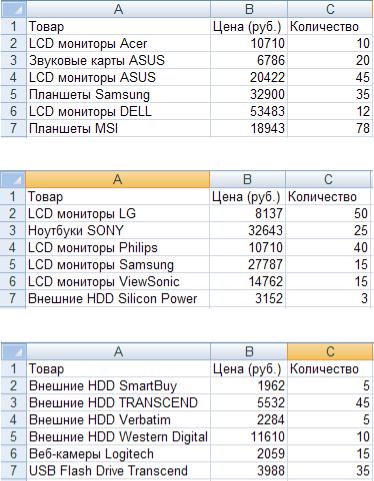Select row 5 header of Планшеты Samsung

[x=14, y=94]
